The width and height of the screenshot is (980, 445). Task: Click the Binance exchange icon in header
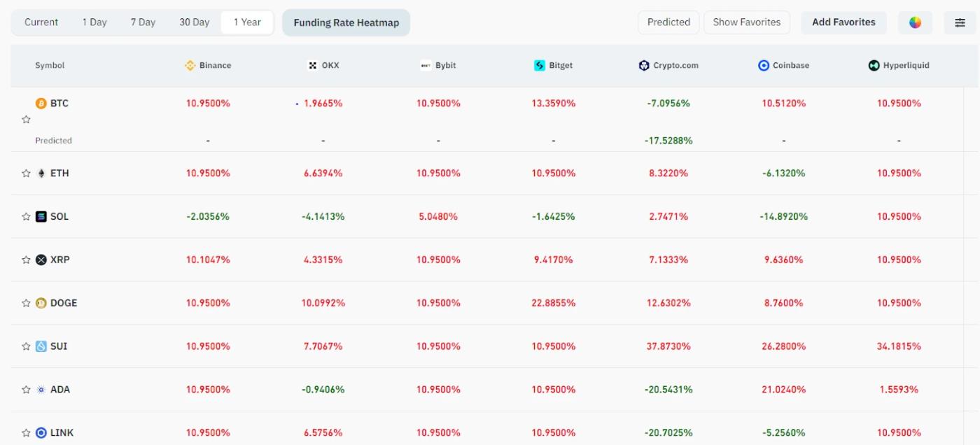[189, 65]
